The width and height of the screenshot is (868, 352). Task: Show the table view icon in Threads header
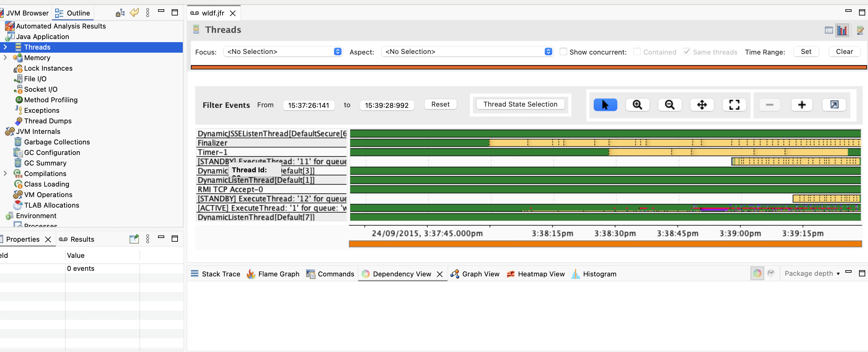click(829, 30)
